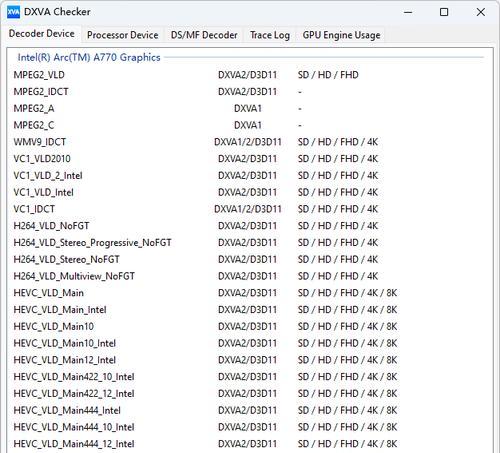Screen dimensions: 500x453
Task: Select the WMV9_IDCT decoder row
Action: coord(249,142)
